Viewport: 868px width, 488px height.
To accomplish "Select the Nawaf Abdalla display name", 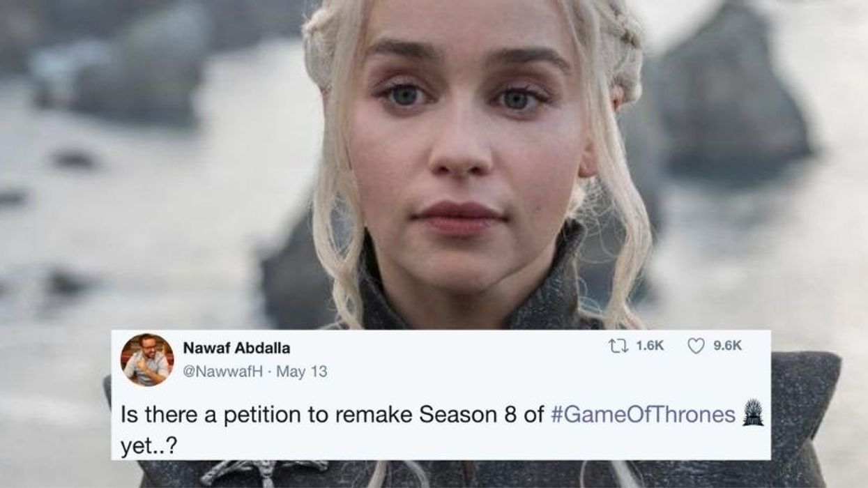I will 236,348.
